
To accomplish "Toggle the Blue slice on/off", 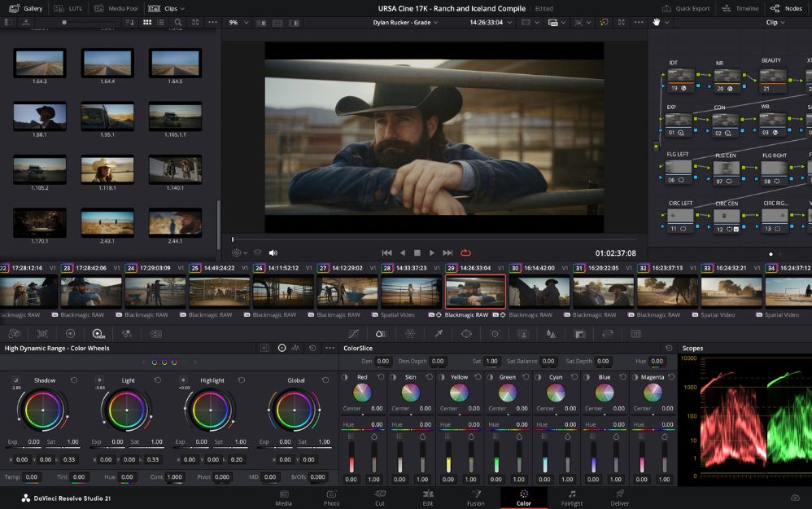I will [x=587, y=377].
